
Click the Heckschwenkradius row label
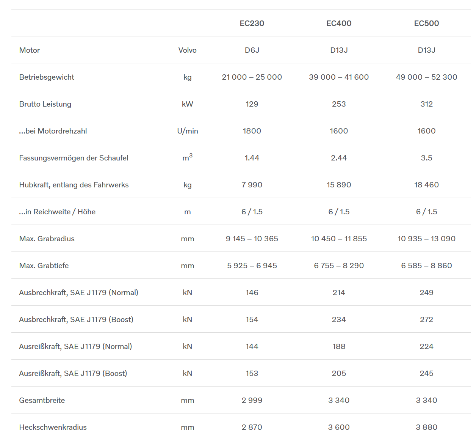coord(53,427)
